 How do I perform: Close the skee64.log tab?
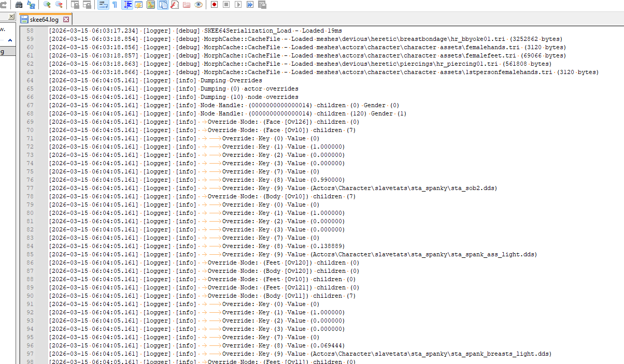click(66, 20)
